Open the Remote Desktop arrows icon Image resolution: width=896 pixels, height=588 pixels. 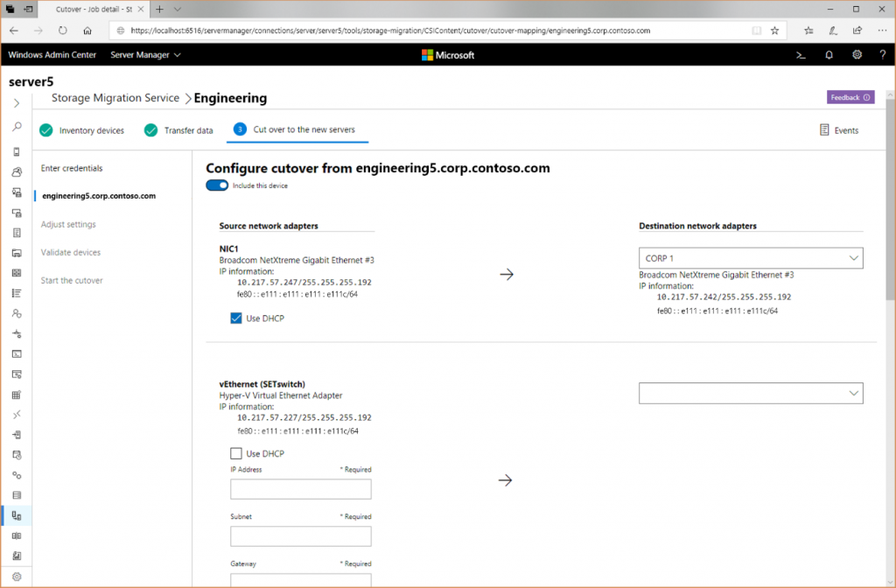coord(17,414)
